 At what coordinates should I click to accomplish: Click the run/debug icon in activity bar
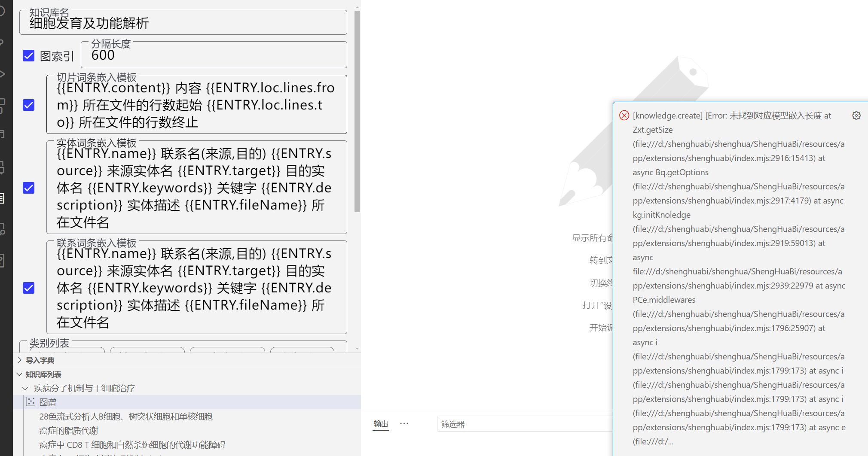coord(2,74)
